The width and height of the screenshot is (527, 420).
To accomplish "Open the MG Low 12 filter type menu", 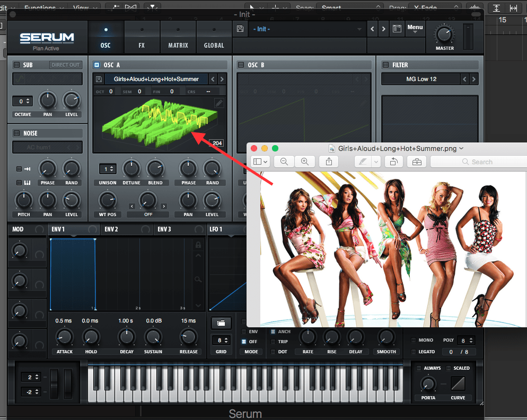I will (421, 79).
